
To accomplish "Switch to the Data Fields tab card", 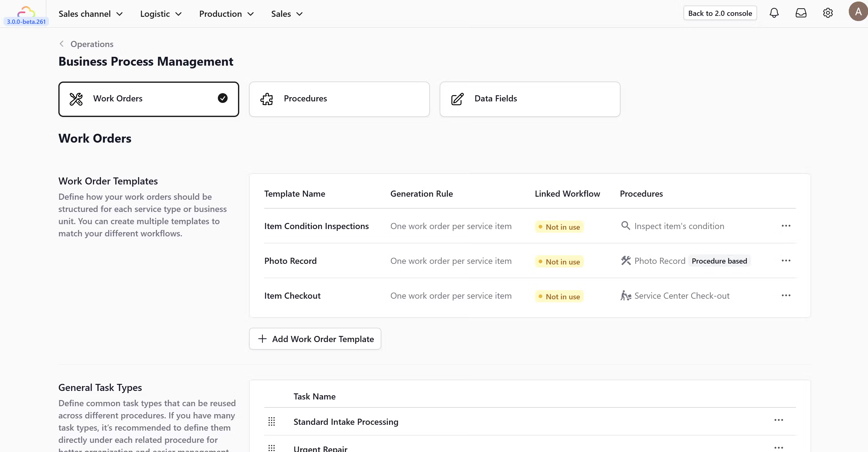I will (529, 99).
